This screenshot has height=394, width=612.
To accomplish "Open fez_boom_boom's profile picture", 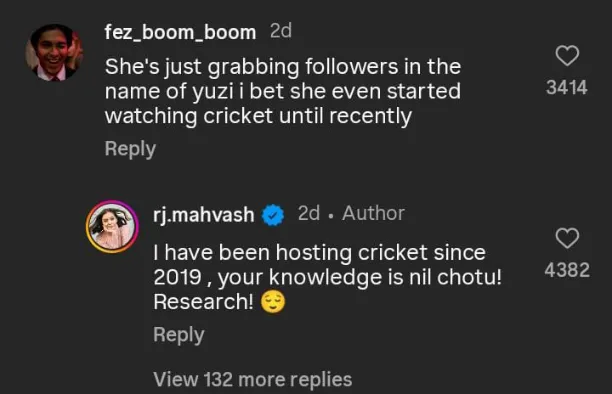I will [x=54, y=53].
